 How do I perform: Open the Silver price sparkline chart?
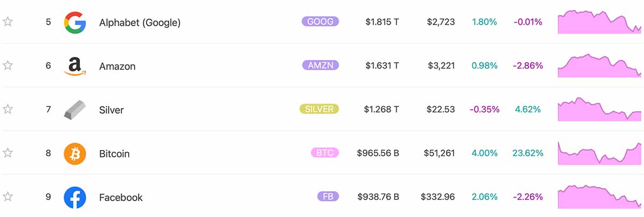click(x=599, y=109)
